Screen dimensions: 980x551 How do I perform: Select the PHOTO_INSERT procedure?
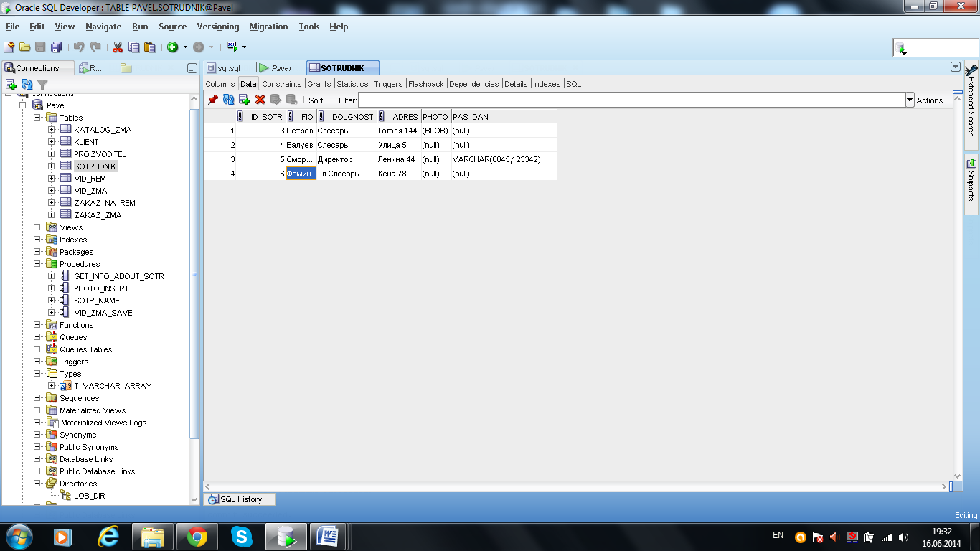coord(101,288)
